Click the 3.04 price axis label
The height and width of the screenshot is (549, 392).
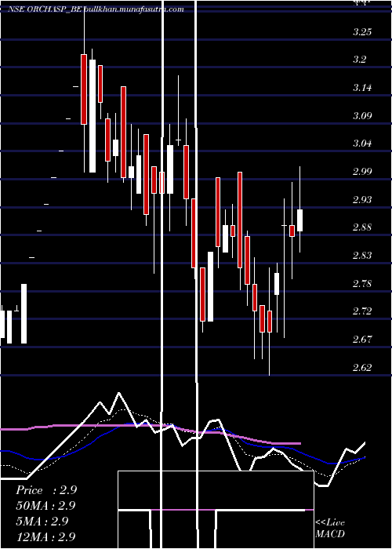362,144
